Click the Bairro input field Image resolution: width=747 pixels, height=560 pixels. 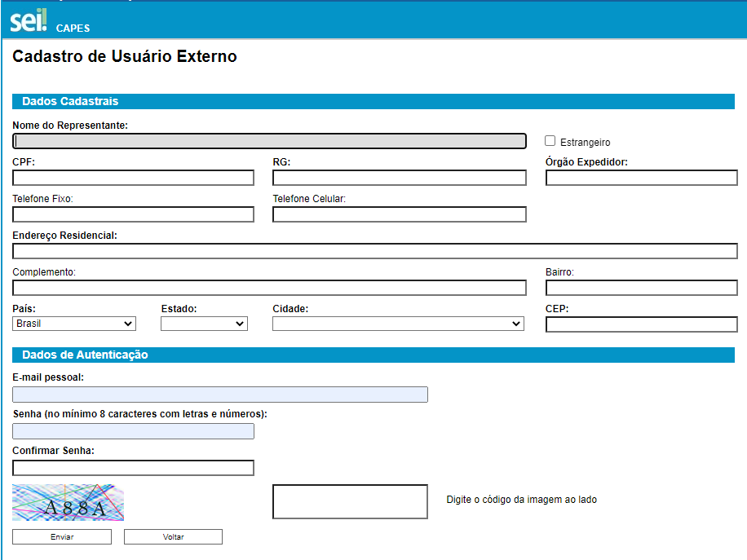point(641,288)
